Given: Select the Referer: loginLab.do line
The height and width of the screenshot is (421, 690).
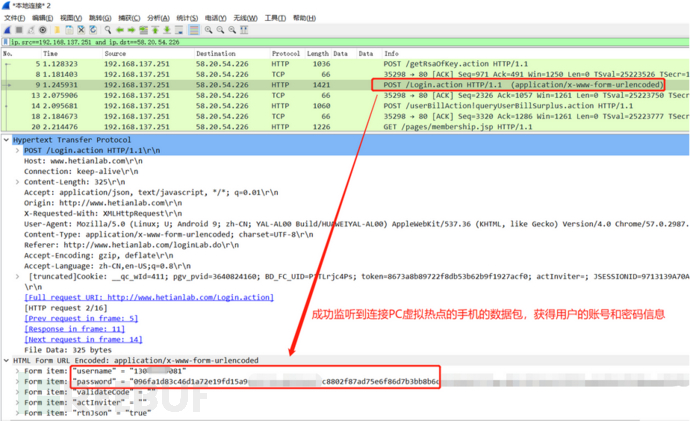Looking at the screenshot, I should point(132,245).
